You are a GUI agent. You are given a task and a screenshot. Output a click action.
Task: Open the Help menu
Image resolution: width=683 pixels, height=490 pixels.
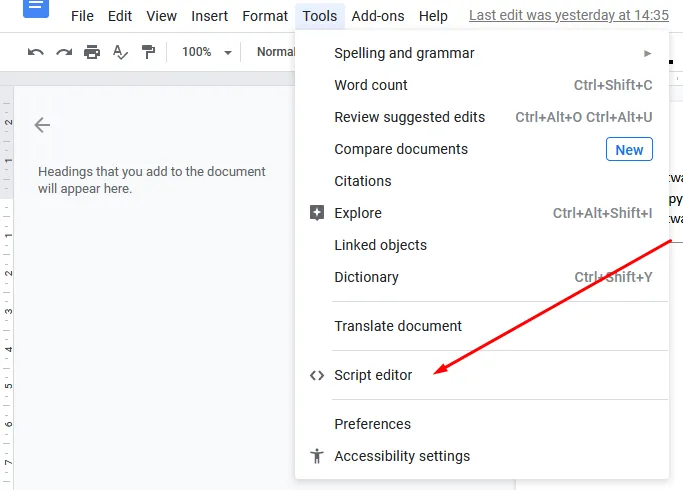pos(433,16)
